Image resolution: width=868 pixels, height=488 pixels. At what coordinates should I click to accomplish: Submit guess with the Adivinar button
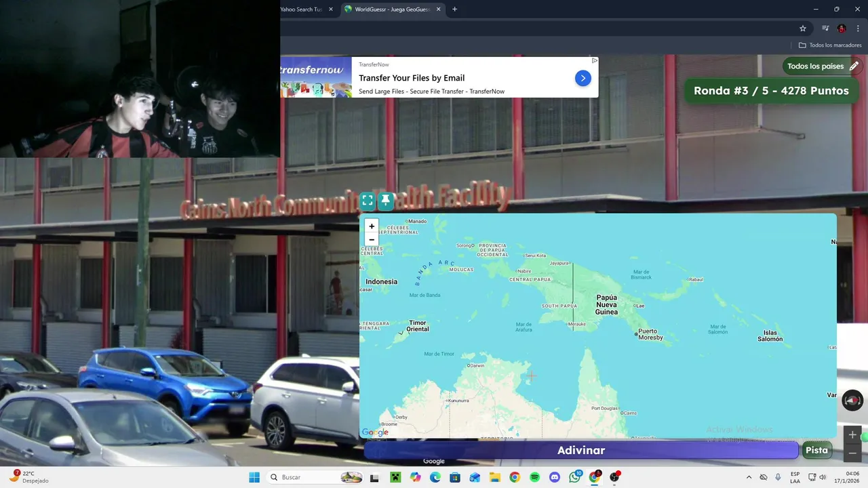(x=581, y=450)
